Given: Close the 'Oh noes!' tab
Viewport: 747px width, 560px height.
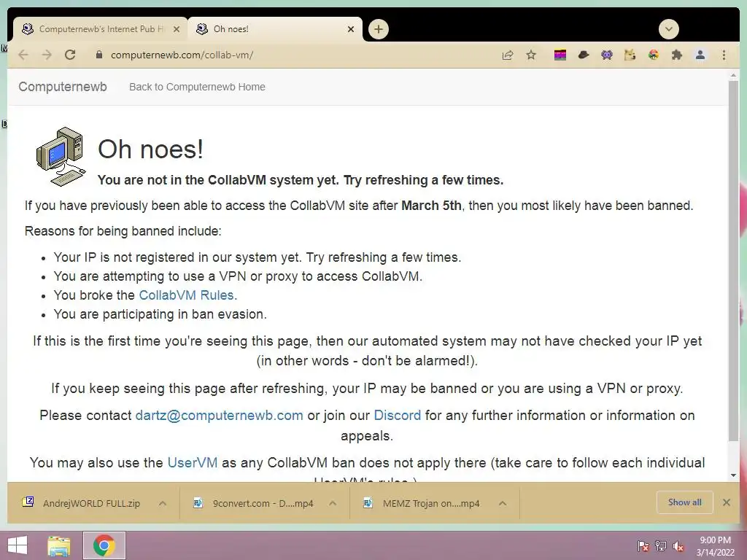Looking at the screenshot, I should pyautogui.click(x=351, y=29).
